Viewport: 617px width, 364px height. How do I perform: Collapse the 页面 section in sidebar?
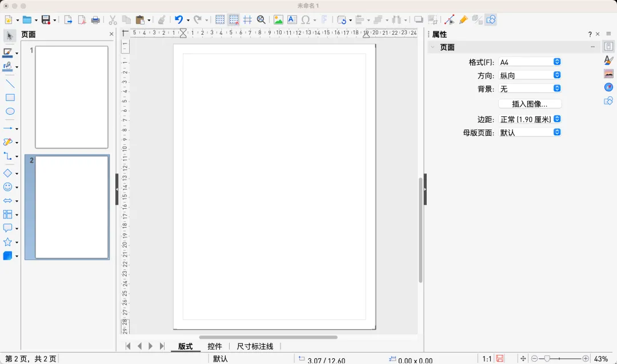(433, 47)
